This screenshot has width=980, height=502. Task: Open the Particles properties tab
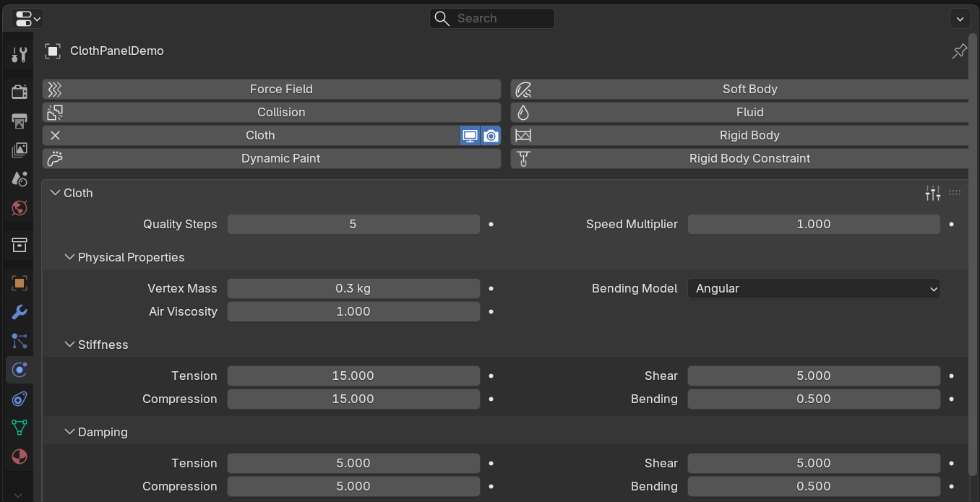[x=20, y=341]
